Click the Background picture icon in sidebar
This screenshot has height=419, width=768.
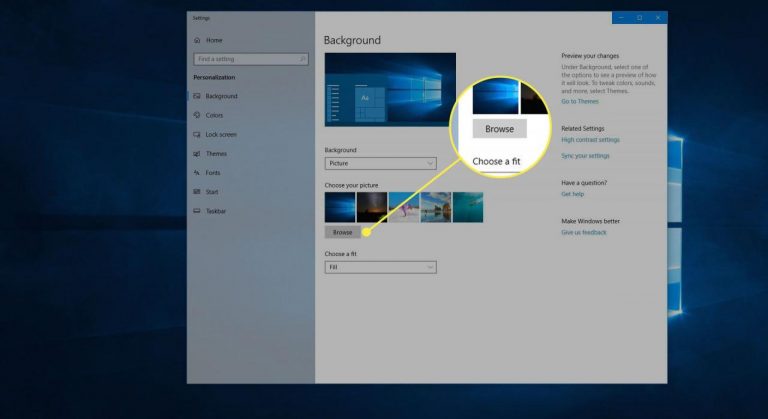[197, 96]
